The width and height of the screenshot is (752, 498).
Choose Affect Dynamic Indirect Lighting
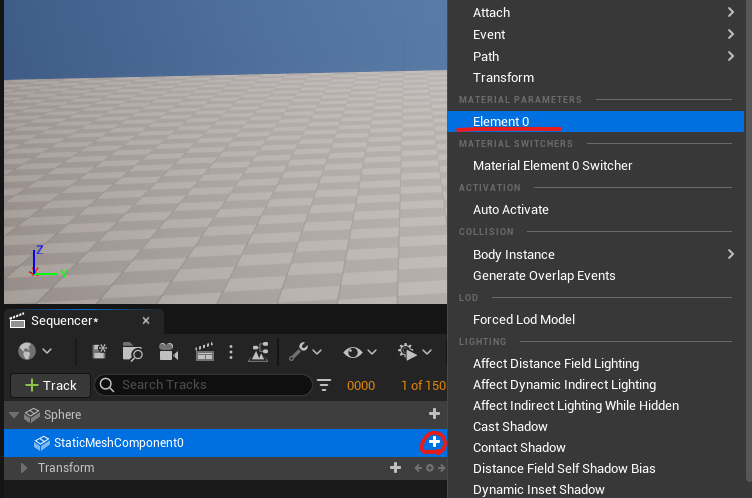[595, 385]
